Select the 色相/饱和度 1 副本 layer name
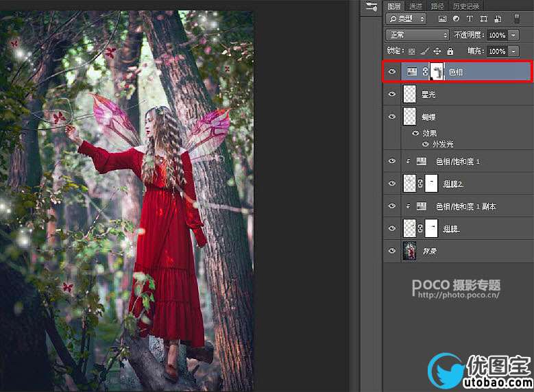Screen dimensions: 534x392 (466, 206)
